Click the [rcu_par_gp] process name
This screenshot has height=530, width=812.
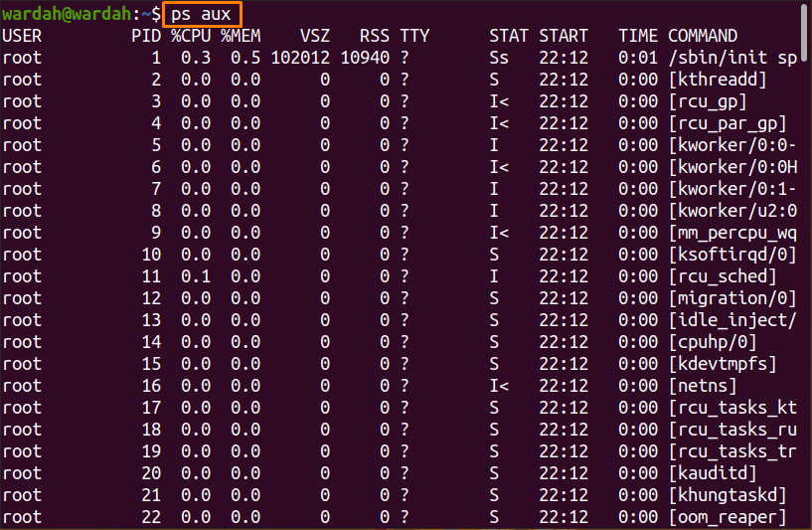coord(728,123)
